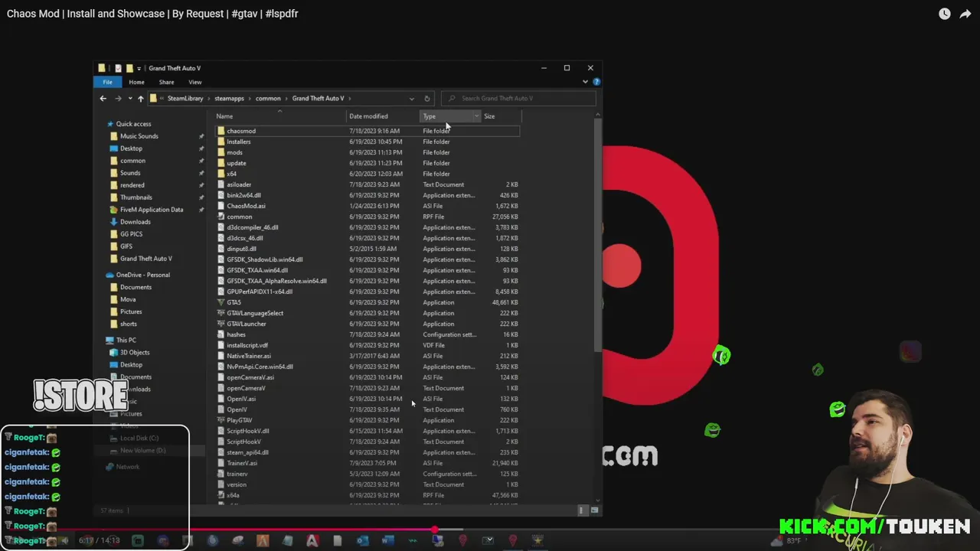Viewport: 980px width, 551px height.
Task: Expand chevron after SteamLibrary in breadcrumb
Action: tap(209, 98)
